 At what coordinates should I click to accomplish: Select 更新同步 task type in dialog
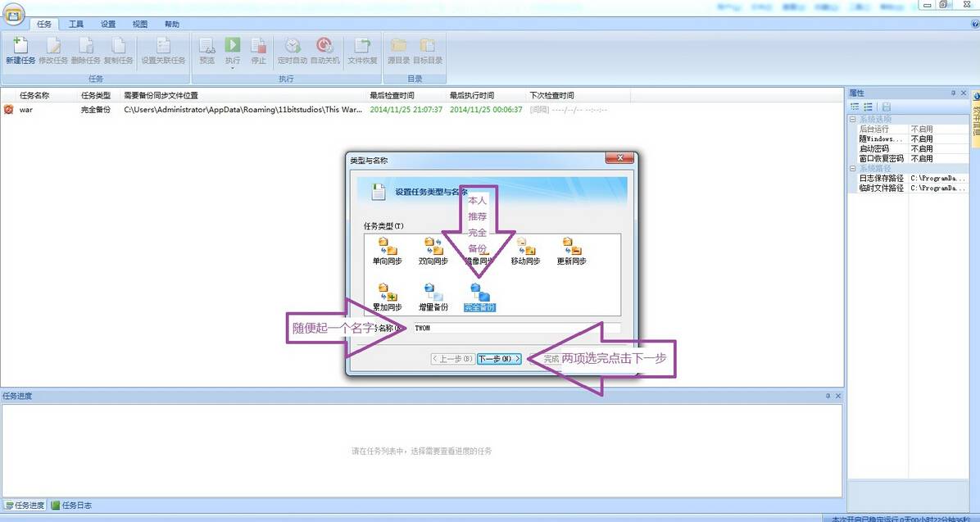click(x=571, y=252)
